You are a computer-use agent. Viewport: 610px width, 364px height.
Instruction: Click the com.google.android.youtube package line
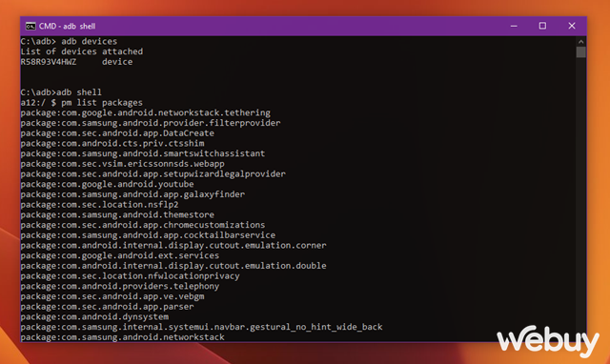click(108, 184)
